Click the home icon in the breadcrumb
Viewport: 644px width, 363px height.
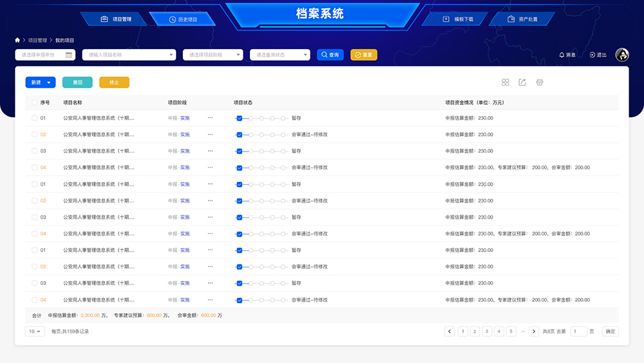tap(18, 40)
